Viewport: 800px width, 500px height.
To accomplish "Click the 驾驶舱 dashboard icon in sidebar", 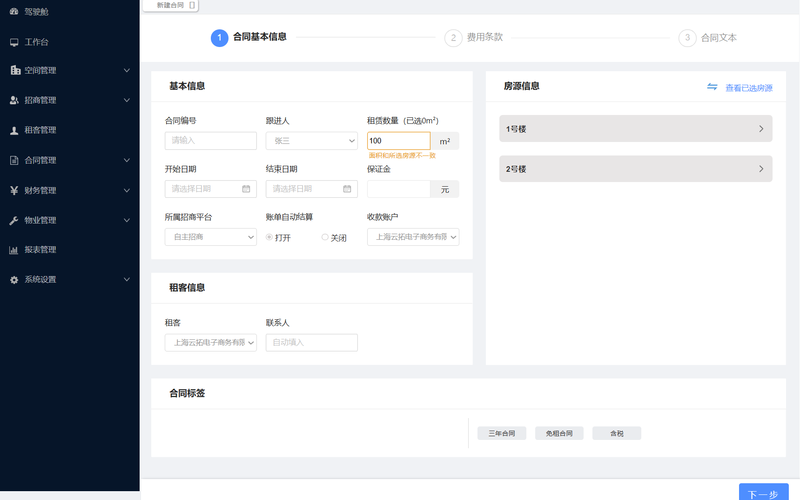I will coord(14,12).
